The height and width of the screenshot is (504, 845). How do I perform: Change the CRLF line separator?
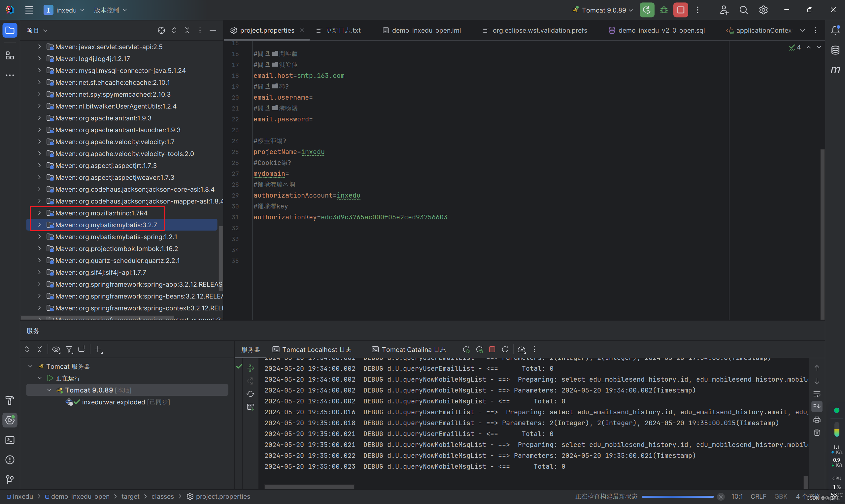click(x=758, y=496)
